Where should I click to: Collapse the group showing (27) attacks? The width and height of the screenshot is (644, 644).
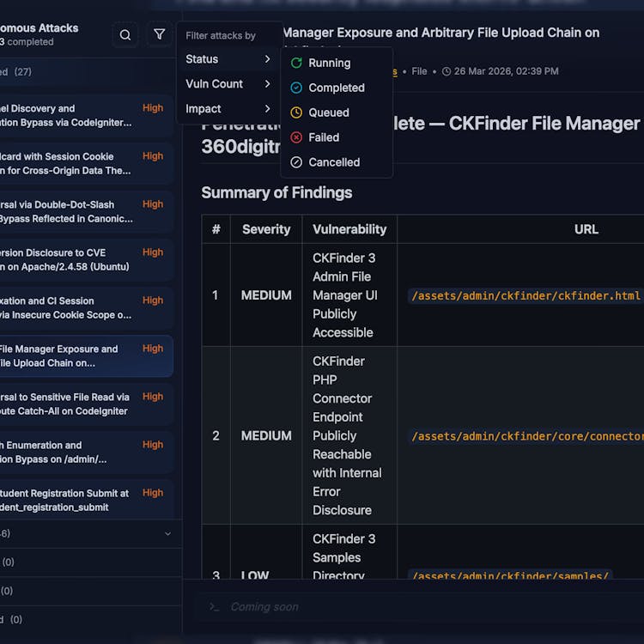[90, 72]
